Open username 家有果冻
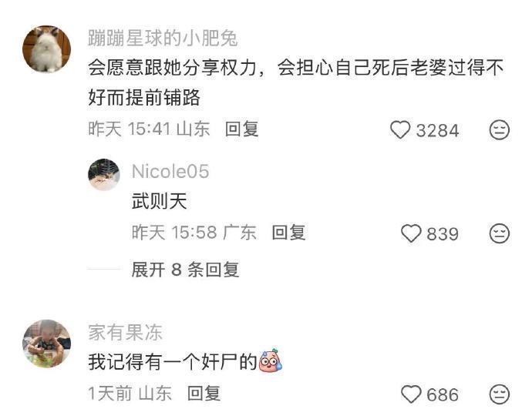 pyautogui.click(x=125, y=332)
